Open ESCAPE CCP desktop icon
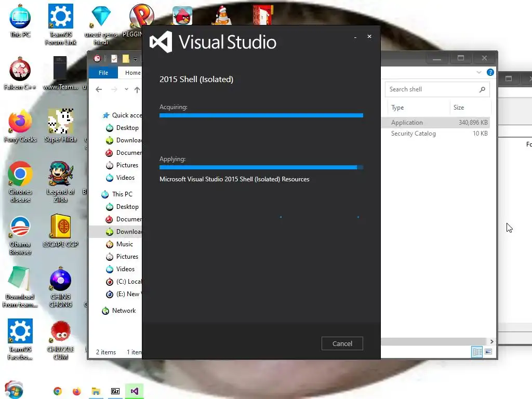Viewport: 532px width, 399px height. pos(60,231)
